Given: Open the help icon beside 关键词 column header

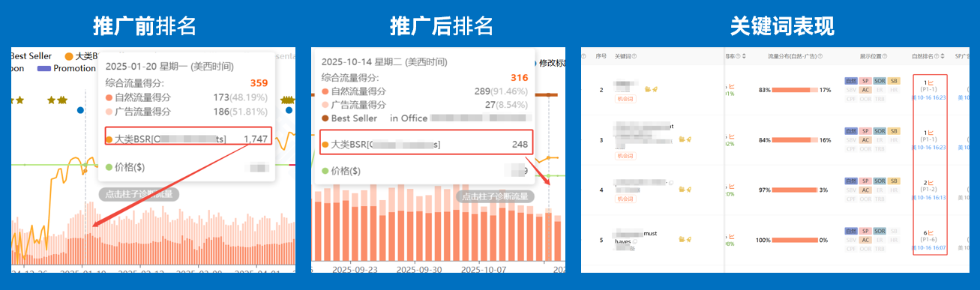Looking at the screenshot, I should pyautogui.click(x=634, y=56).
